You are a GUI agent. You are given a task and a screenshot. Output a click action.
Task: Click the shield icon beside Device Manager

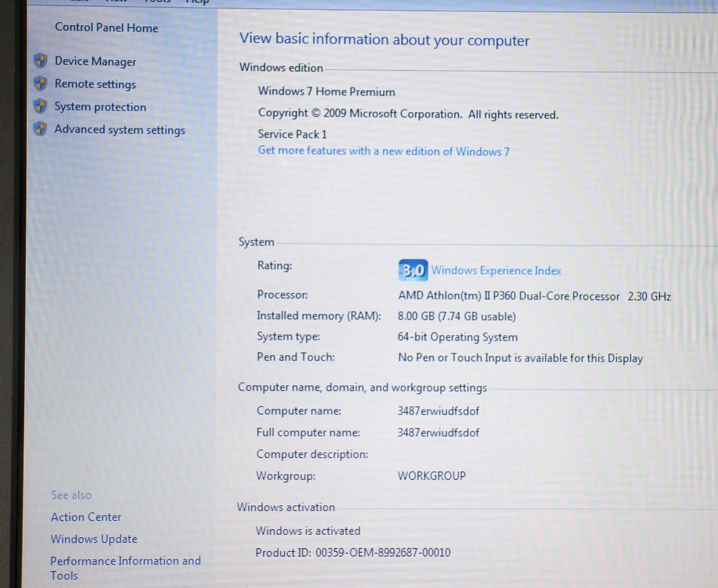40,61
